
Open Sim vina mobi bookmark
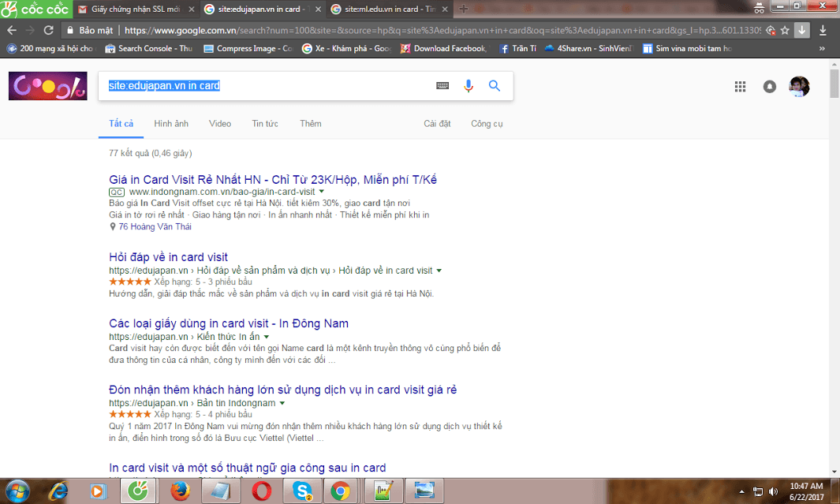point(687,48)
